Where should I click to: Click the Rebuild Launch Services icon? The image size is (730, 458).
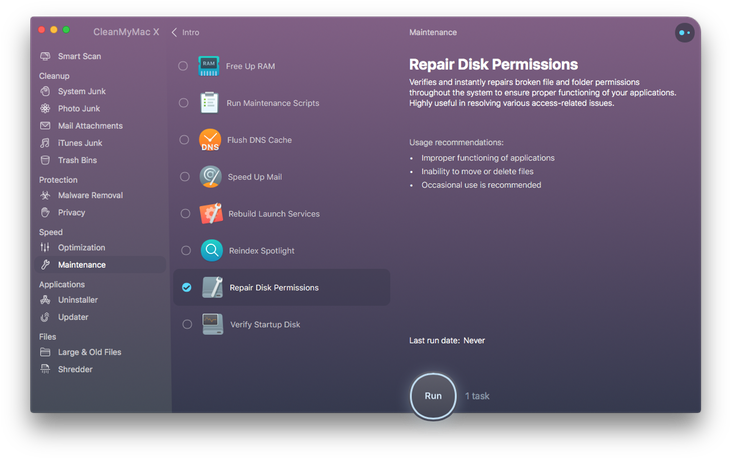coord(210,213)
